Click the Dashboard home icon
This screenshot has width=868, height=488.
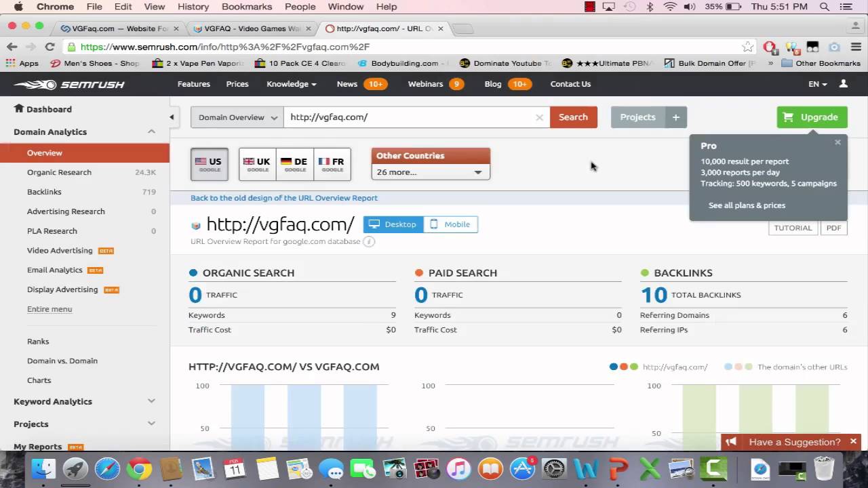(19, 108)
